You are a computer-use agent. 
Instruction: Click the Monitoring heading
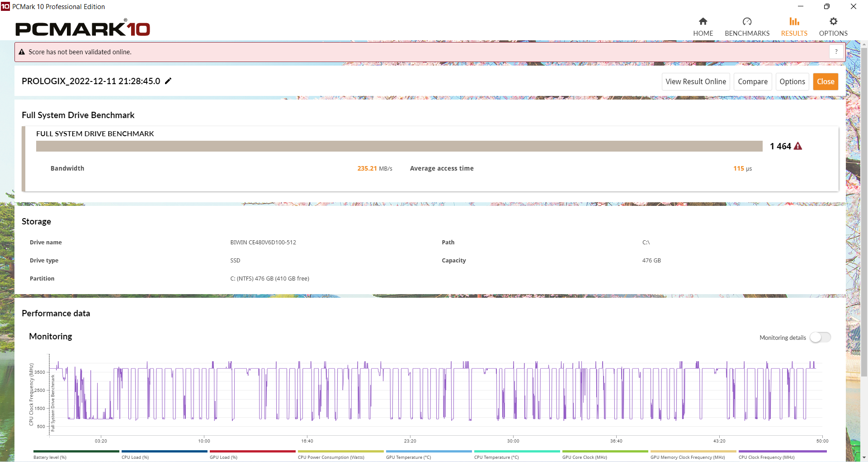coord(51,336)
